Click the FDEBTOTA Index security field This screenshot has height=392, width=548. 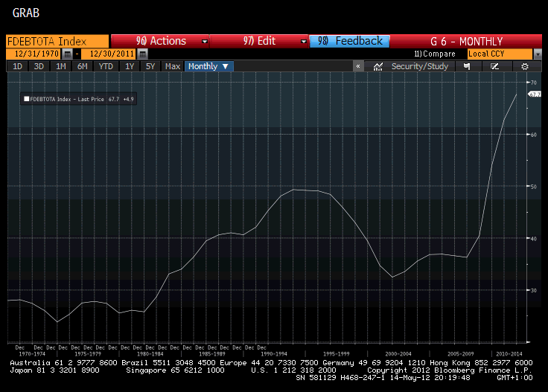click(x=57, y=42)
